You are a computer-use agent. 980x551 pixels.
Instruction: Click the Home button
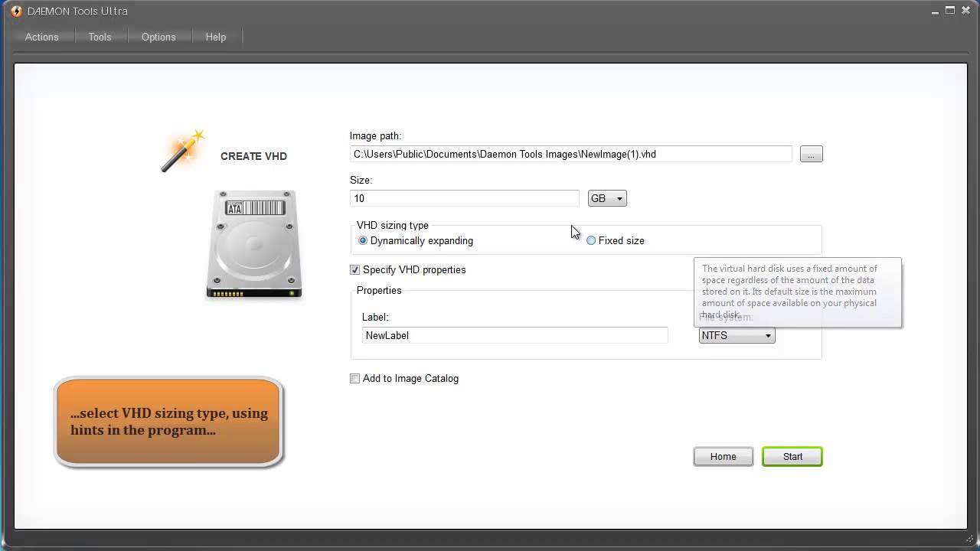coord(723,456)
